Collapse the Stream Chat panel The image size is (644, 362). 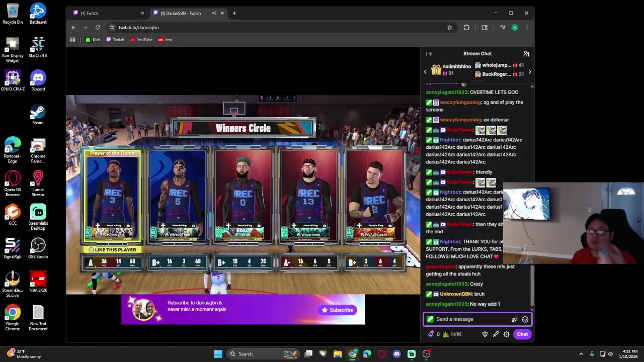tap(429, 54)
